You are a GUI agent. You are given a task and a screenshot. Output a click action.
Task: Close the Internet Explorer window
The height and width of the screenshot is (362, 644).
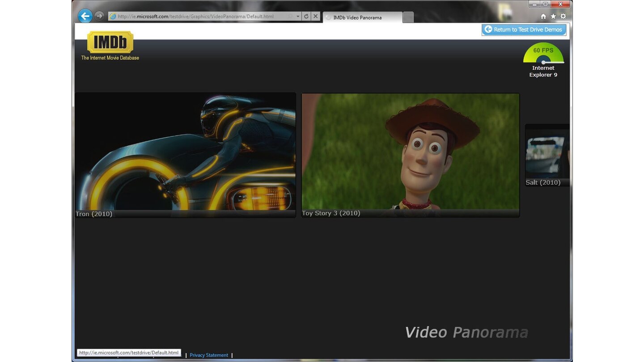click(x=560, y=4)
